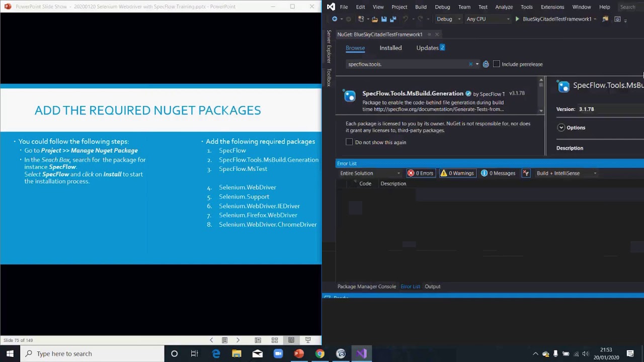Click the Save icon in toolbar

(384, 19)
